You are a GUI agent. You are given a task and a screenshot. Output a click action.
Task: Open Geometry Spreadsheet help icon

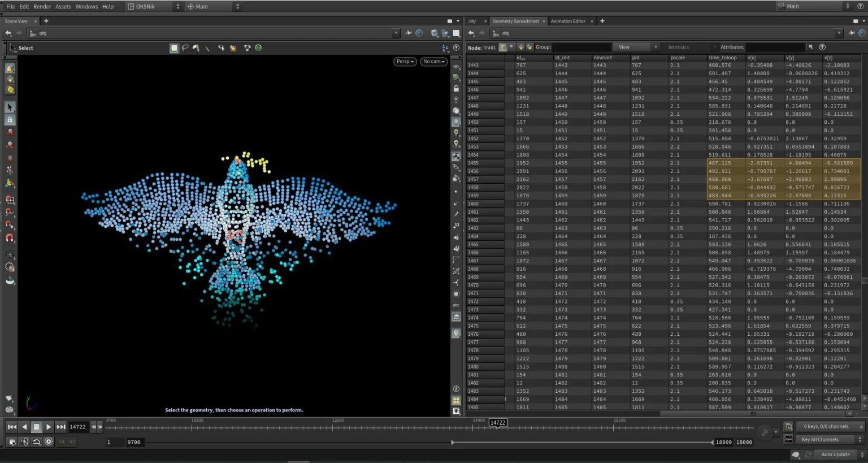822,47
